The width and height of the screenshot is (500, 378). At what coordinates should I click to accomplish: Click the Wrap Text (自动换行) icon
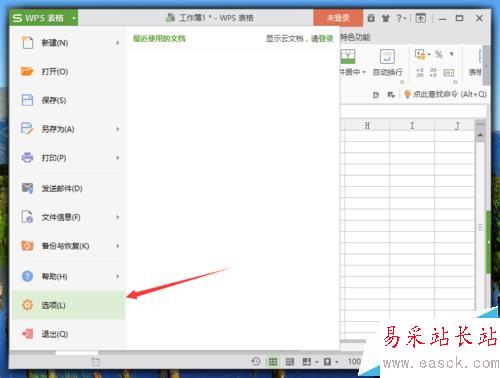point(387,56)
